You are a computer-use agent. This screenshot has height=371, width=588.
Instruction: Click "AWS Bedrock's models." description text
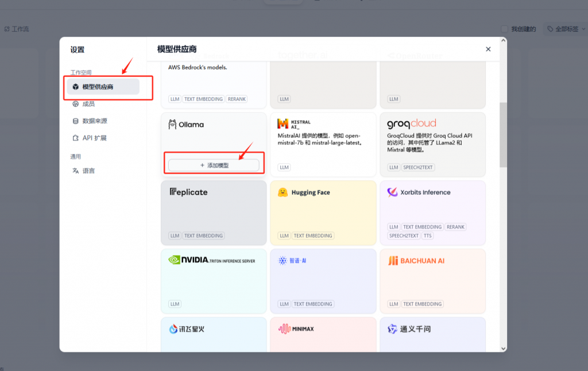[198, 68]
